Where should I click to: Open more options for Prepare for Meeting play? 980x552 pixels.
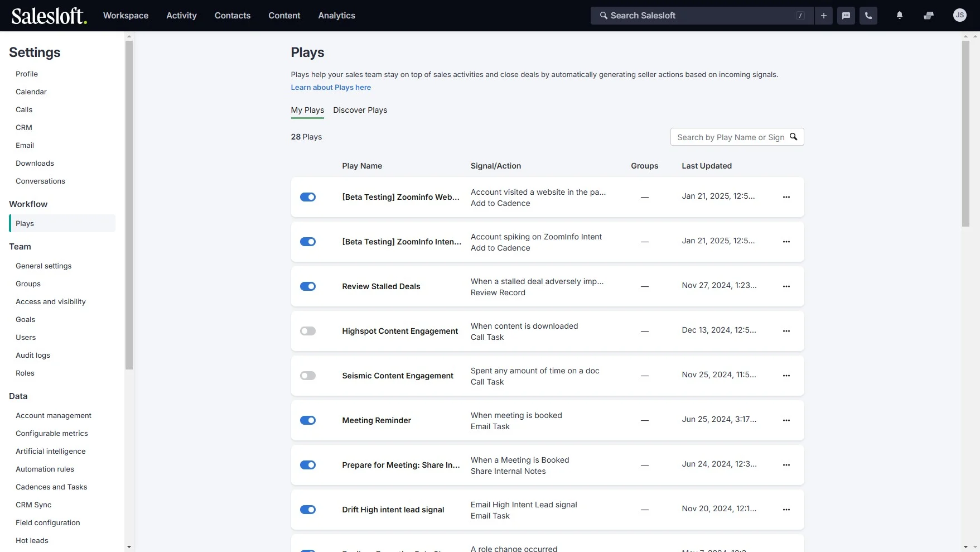[786, 465]
